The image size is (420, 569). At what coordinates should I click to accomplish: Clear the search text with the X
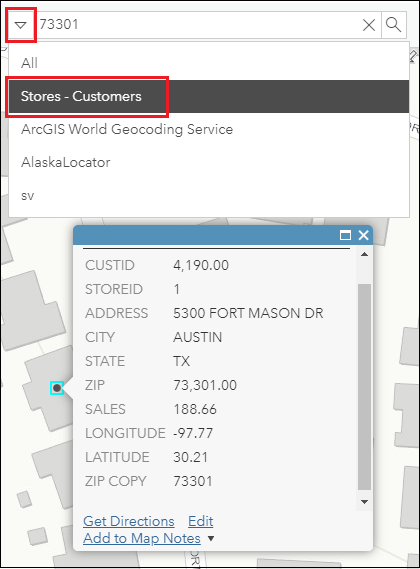pyautogui.click(x=369, y=25)
